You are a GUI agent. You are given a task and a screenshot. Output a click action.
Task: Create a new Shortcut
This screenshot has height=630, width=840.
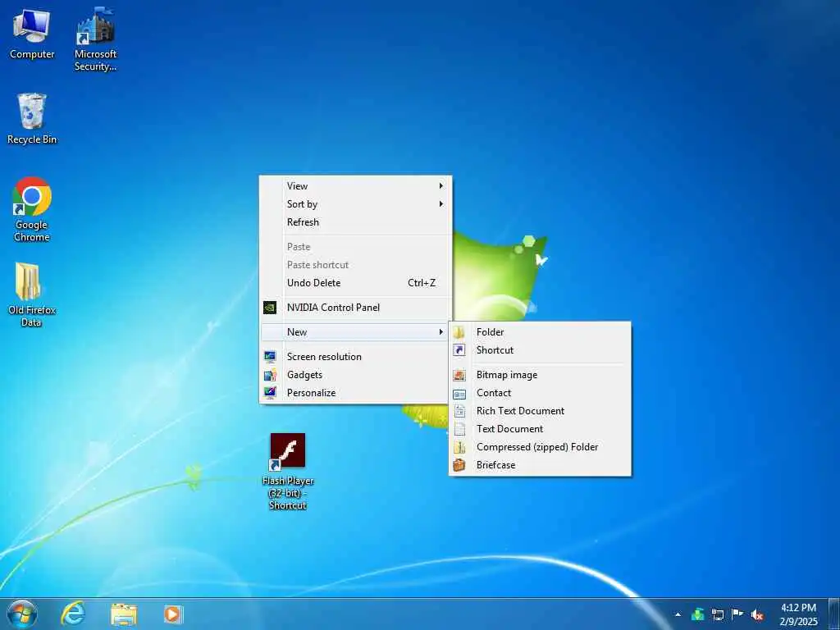[540, 350]
